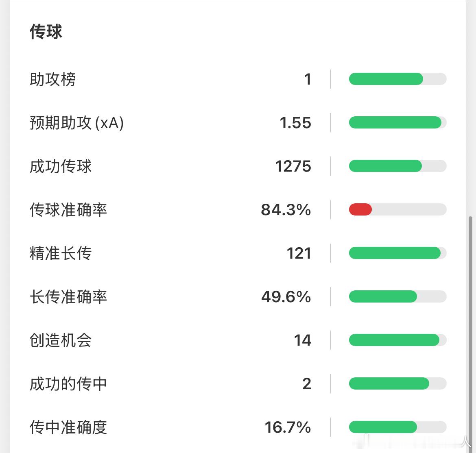Click the 助攻榜 green progress bar

(397, 79)
